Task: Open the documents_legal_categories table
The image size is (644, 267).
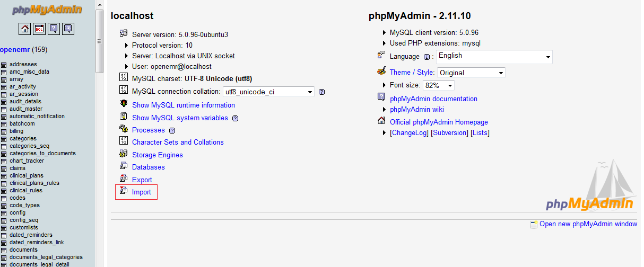Action: [x=46, y=257]
